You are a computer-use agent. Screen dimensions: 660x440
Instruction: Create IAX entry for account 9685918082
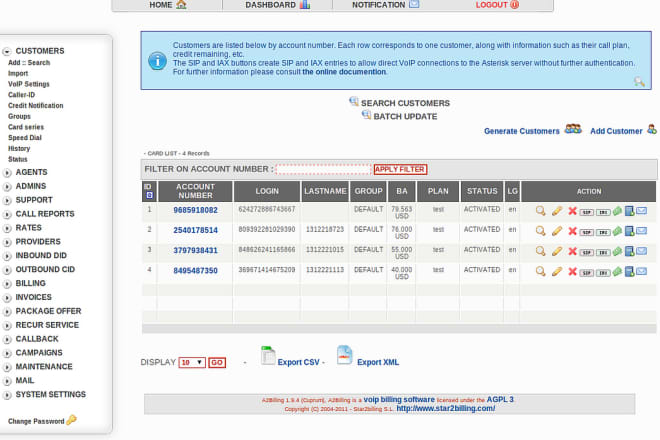tap(603, 212)
